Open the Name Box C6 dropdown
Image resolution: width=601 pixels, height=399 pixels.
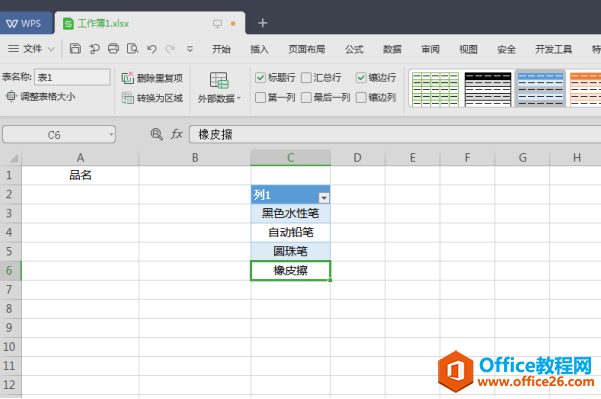click(x=111, y=135)
